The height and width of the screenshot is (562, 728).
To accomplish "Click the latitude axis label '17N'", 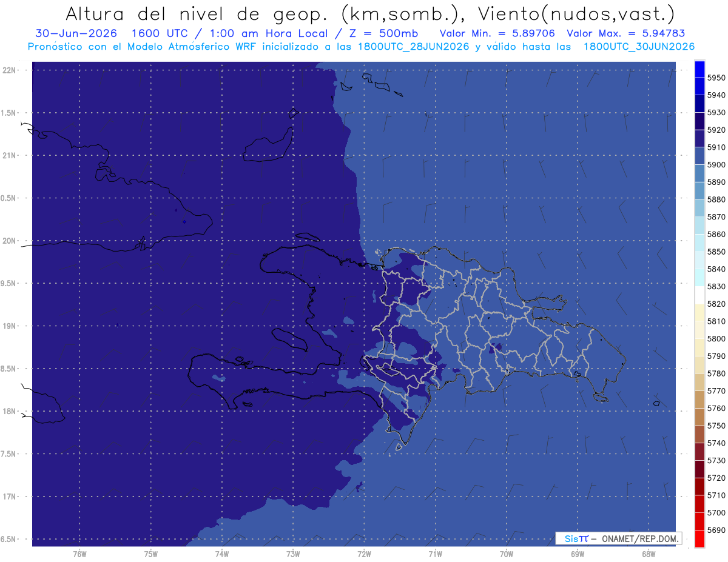I will [8, 497].
